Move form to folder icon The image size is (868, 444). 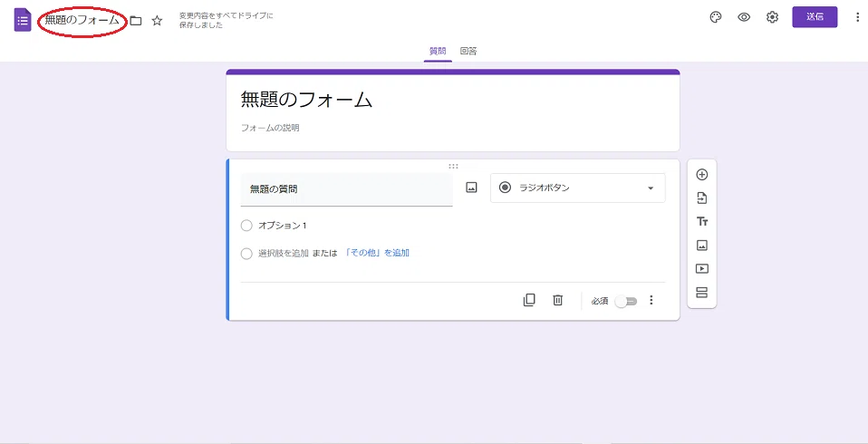[x=136, y=21]
